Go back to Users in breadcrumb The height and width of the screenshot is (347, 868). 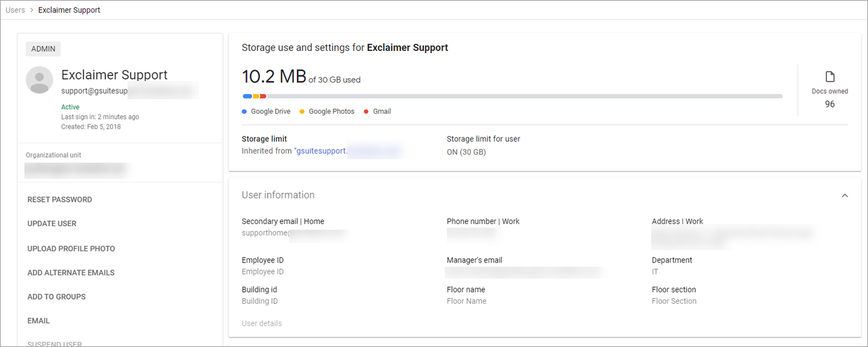(x=15, y=10)
